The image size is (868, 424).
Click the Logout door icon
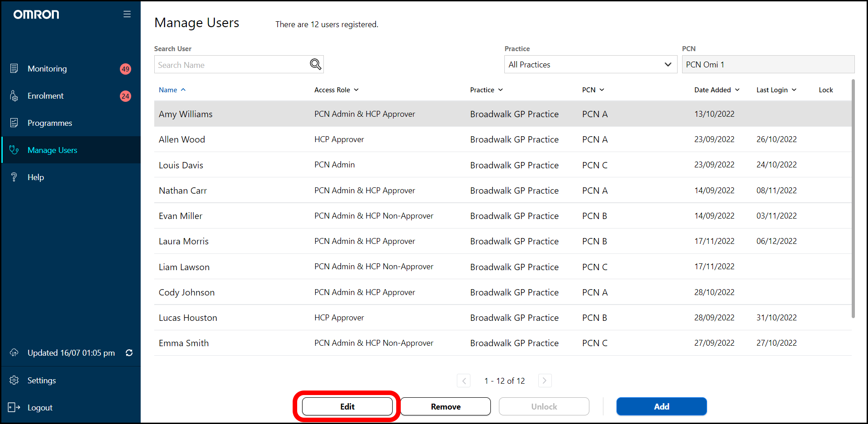pyautogui.click(x=14, y=407)
